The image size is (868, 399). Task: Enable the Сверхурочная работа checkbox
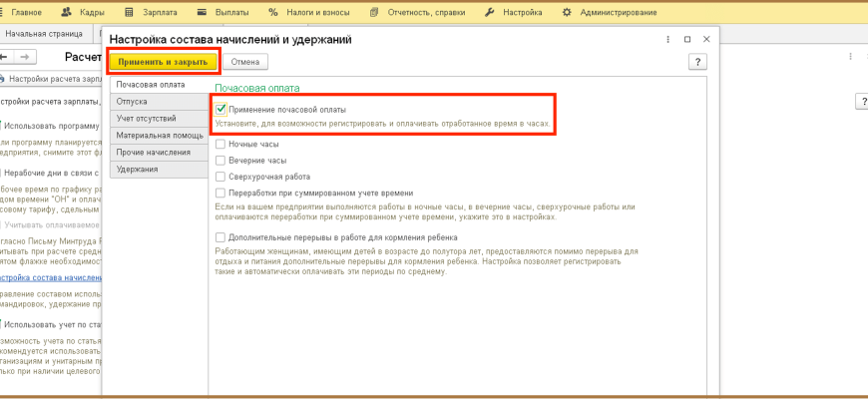(x=220, y=176)
